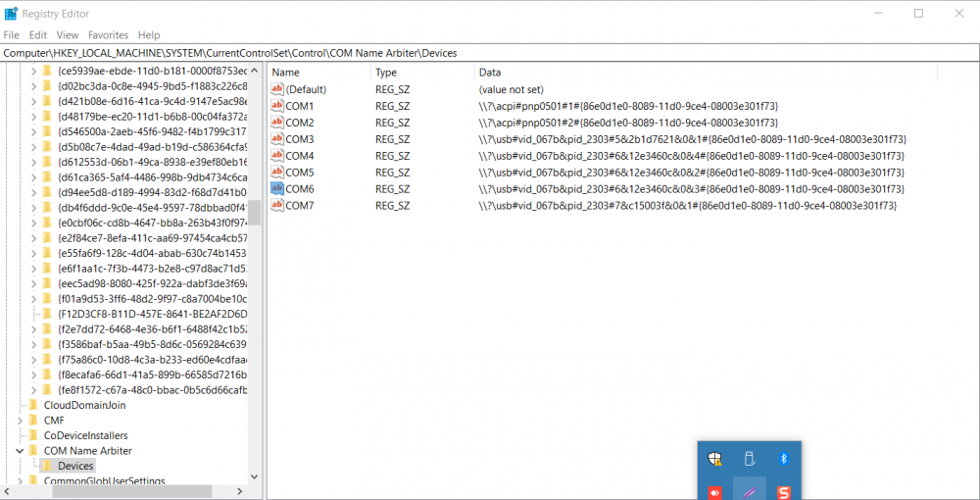Expand the CMF key
The image size is (980, 500).
click(20, 420)
